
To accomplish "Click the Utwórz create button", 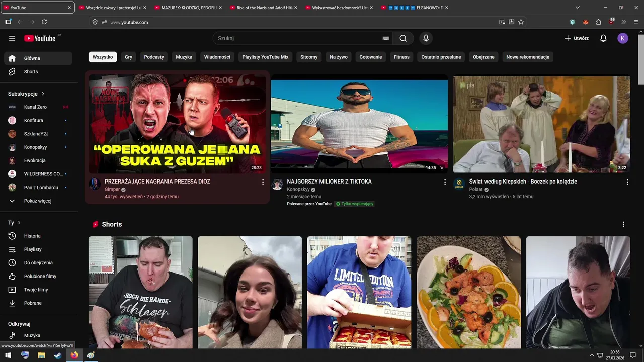I will 577,38.
